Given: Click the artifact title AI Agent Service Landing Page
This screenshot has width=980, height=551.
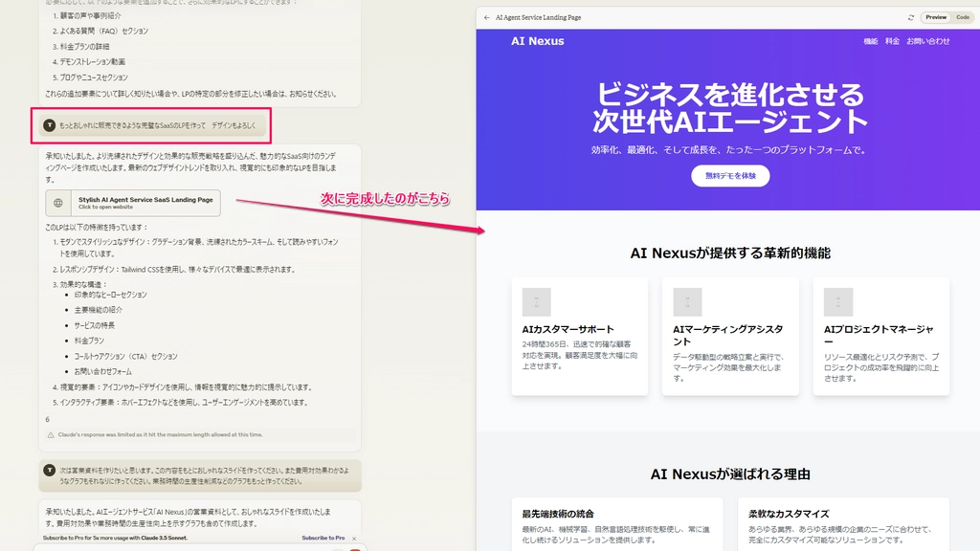Looking at the screenshot, I should point(538,17).
